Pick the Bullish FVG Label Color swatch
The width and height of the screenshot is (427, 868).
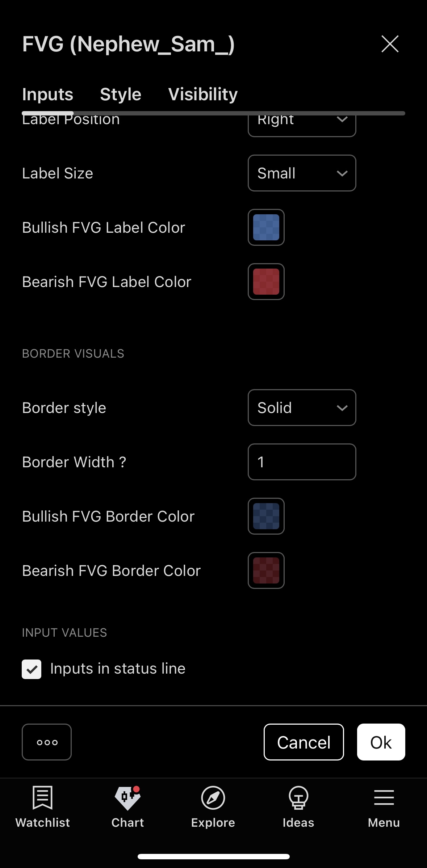(266, 227)
